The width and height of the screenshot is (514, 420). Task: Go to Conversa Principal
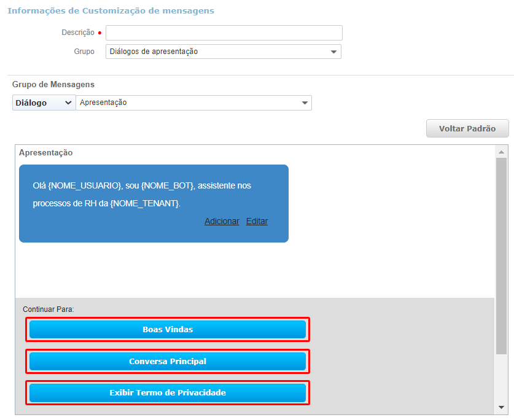pos(168,361)
